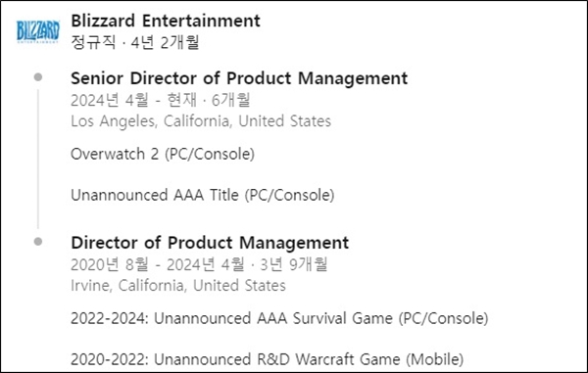Click the Director of Product Management bullet

pos(38,242)
